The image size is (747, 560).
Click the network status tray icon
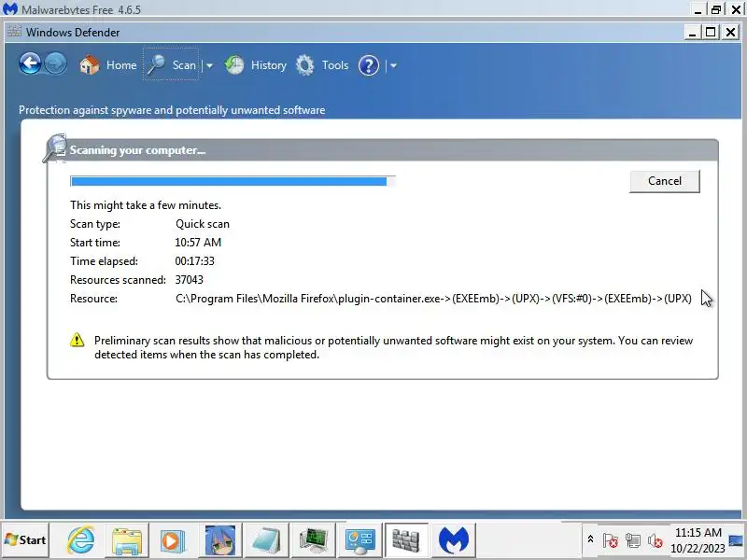pyautogui.click(x=633, y=540)
